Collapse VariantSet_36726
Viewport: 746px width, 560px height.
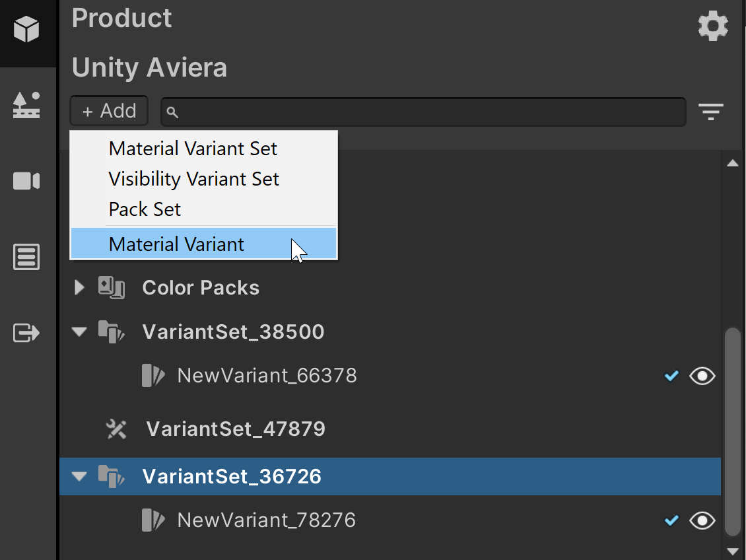pos(79,476)
